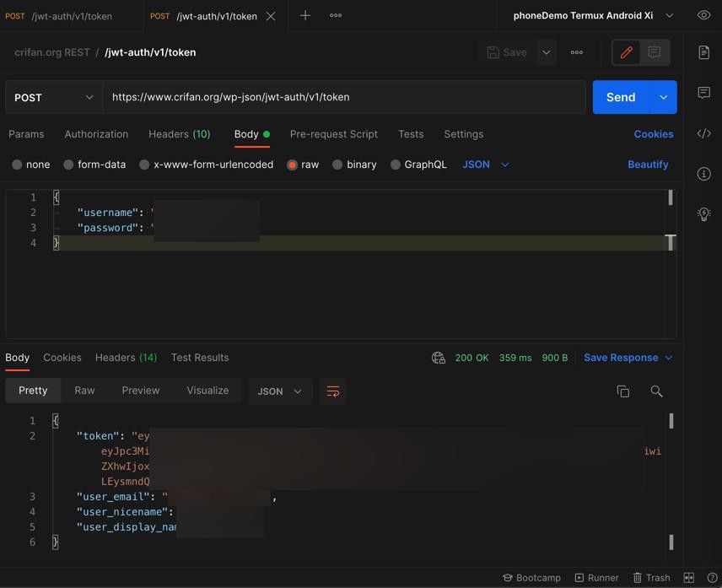
Task: Click the 900 B response size
Action: pos(554,358)
